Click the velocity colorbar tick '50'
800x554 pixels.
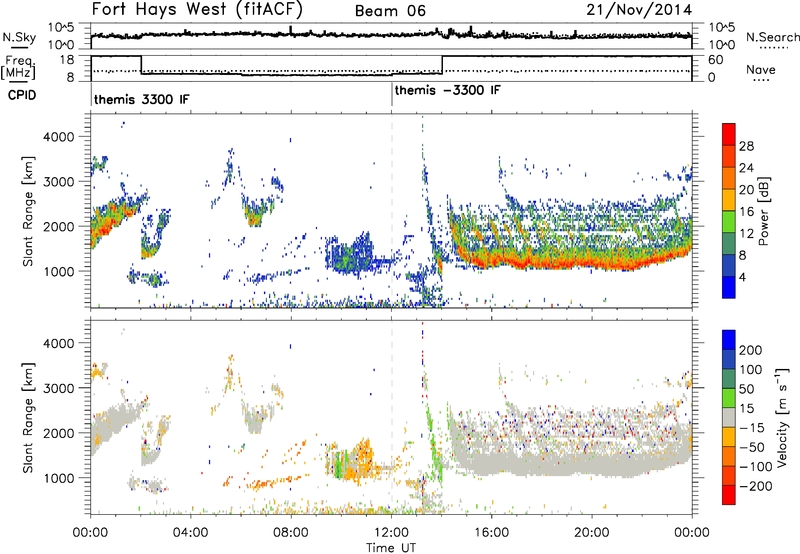tap(746, 389)
